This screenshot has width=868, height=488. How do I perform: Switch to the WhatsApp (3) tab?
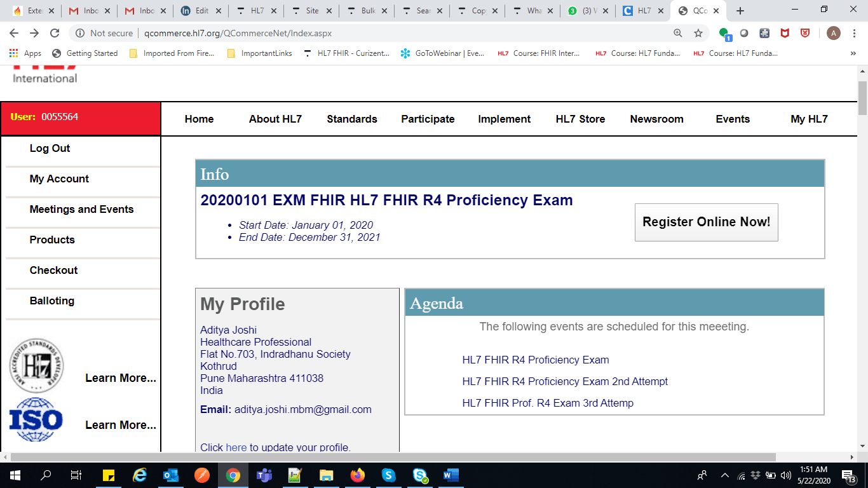coord(587,11)
